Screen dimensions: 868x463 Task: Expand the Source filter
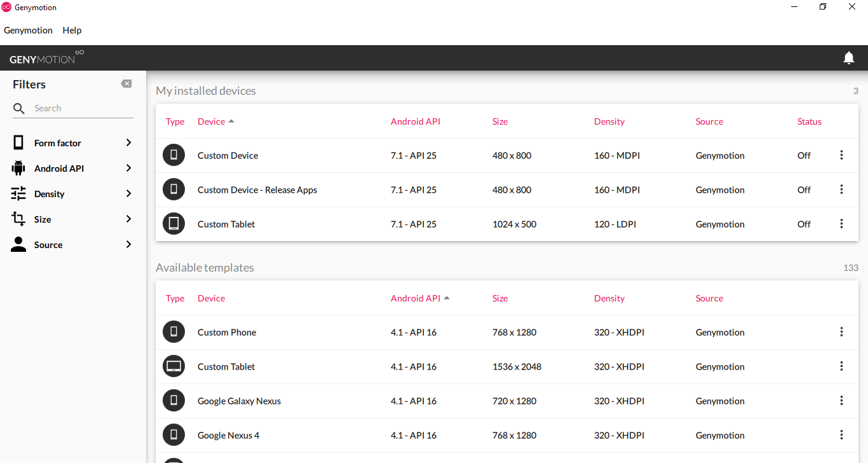pos(128,244)
